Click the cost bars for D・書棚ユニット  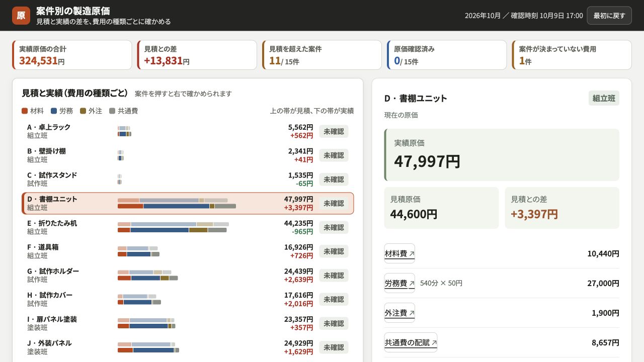pyautogui.click(x=177, y=203)
